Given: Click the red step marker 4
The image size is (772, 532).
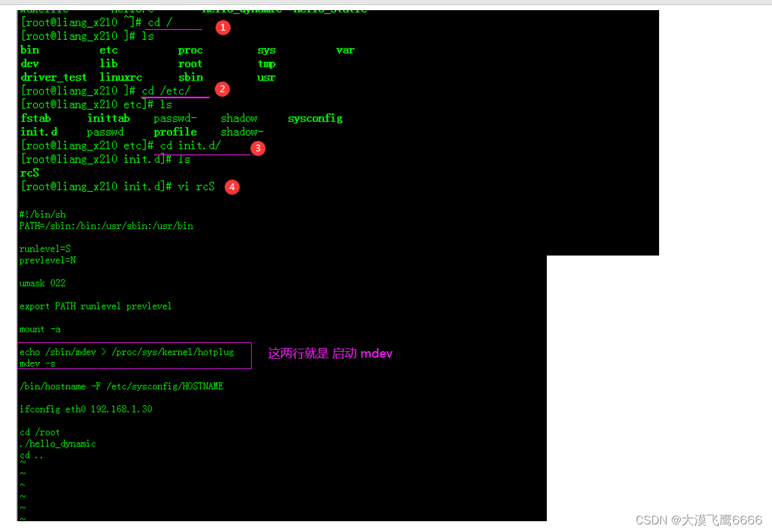Looking at the screenshot, I should (232, 187).
